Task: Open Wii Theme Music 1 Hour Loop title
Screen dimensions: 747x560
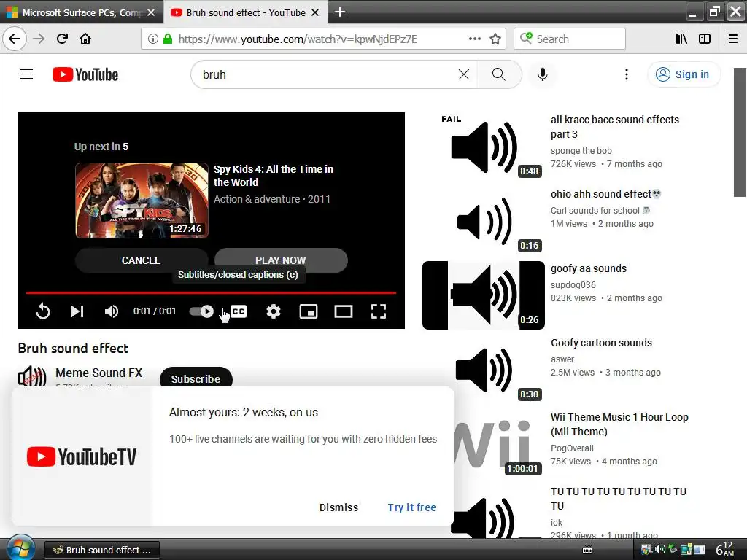Action: click(x=619, y=424)
